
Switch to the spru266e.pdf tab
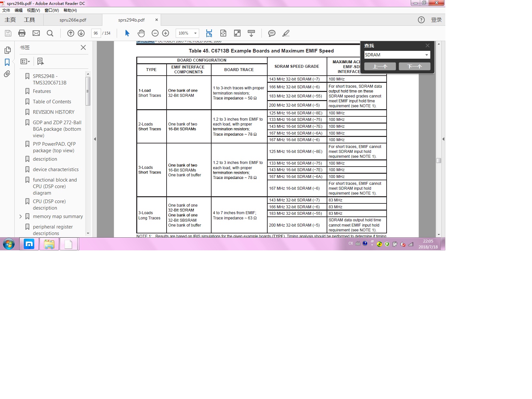click(73, 20)
